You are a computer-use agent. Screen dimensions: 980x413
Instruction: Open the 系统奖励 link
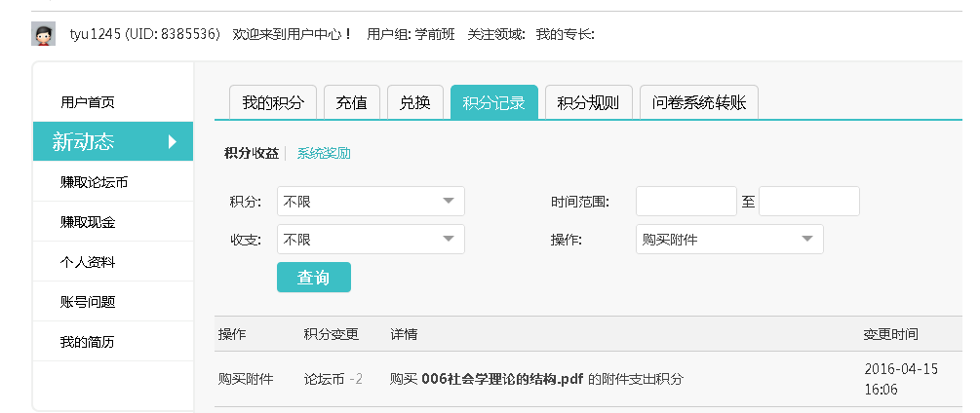(324, 153)
